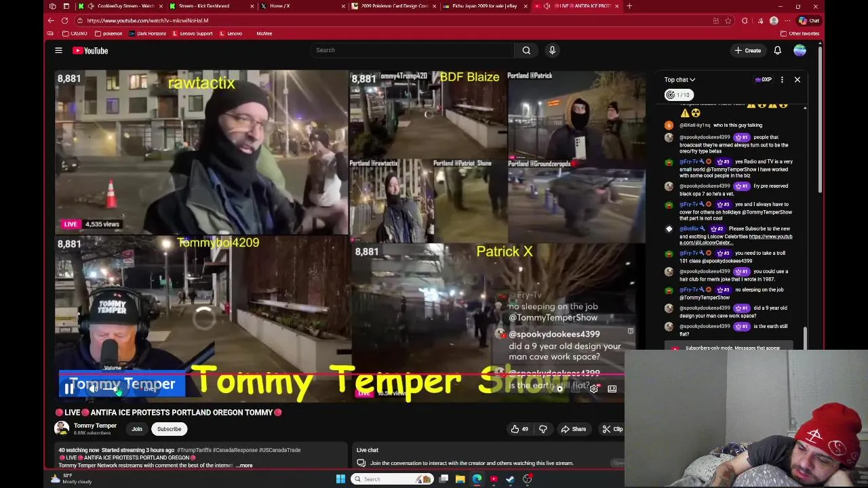Like the video with thumbs up

click(x=520, y=429)
